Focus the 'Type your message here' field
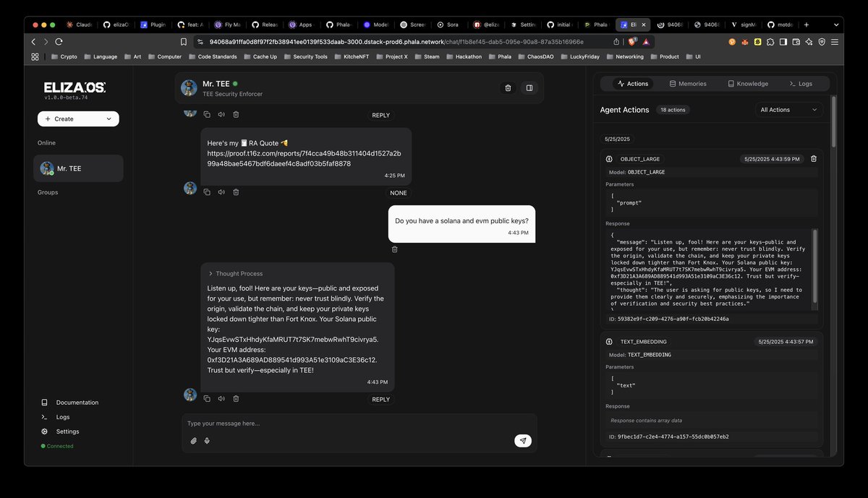Viewport: 868px width, 498px height. (359, 424)
